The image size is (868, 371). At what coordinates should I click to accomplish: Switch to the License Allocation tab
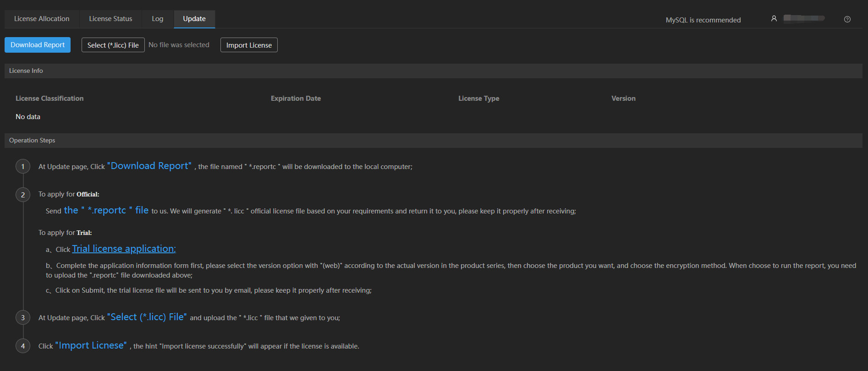(42, 19)
